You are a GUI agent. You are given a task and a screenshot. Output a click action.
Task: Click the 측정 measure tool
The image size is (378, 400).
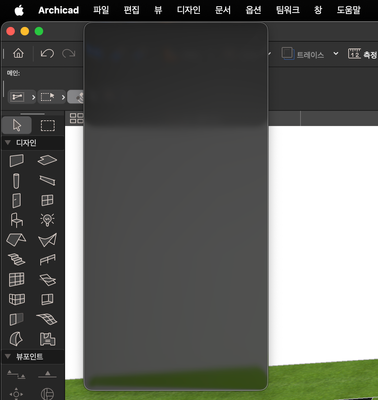coord(362,54)
